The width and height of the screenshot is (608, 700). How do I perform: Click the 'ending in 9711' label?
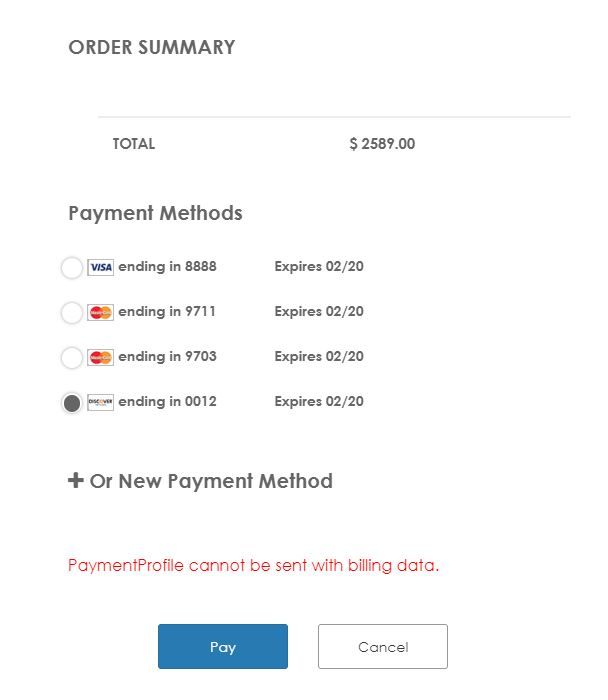(167, 312)
